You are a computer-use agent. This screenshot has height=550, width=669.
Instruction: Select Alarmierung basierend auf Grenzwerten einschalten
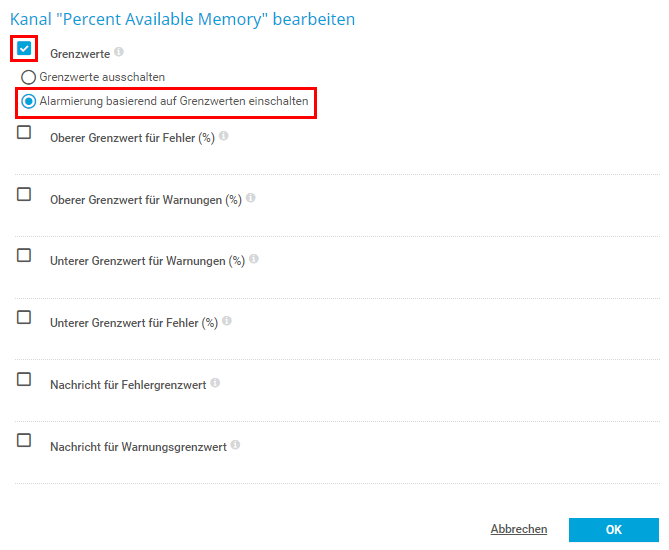[x=29, y=101]
